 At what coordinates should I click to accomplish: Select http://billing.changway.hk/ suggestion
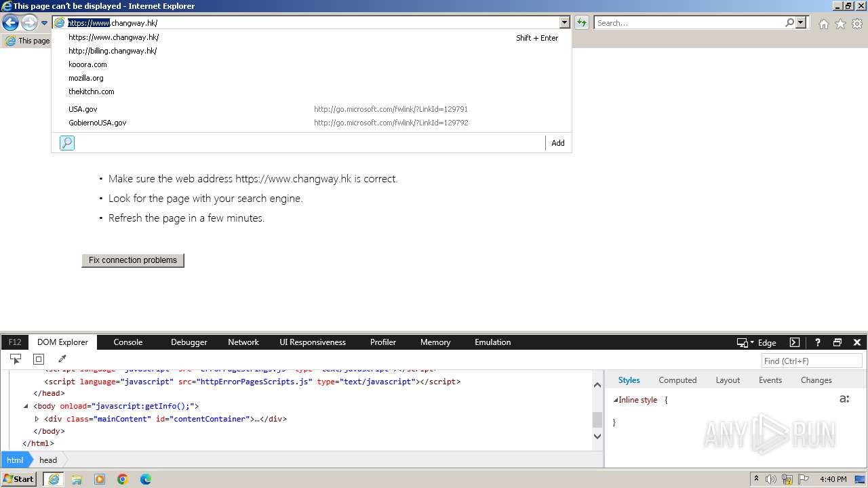[312, 51]
